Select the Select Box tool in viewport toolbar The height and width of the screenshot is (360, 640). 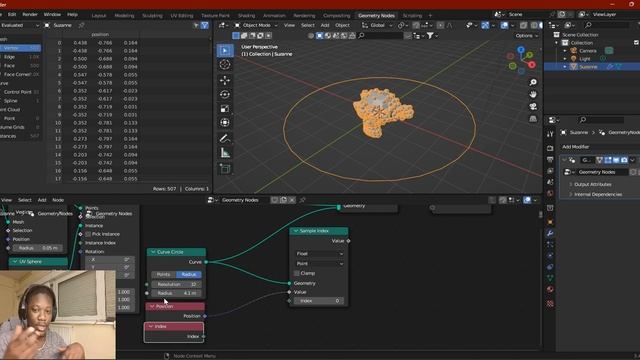225,51
